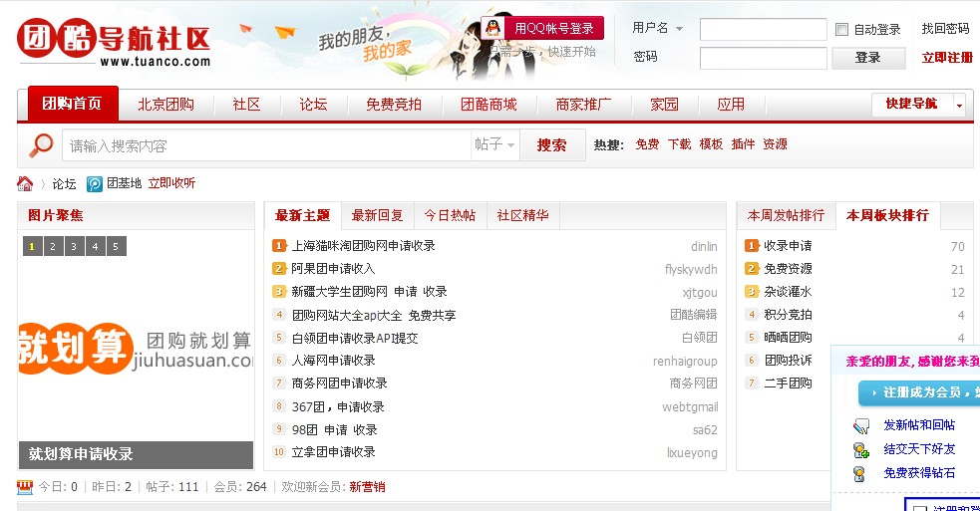Click the 立即注册 link

[947, 58]
